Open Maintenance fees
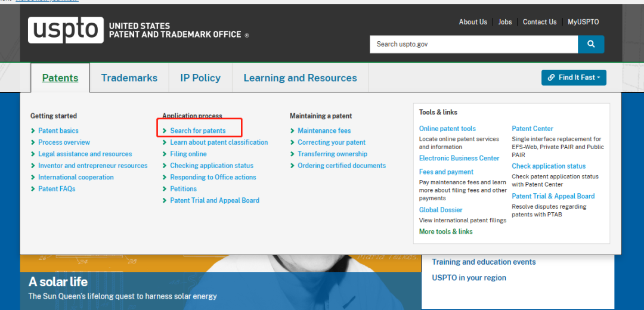Viewport: 644px width, 310px height. (x=324, y=131)
